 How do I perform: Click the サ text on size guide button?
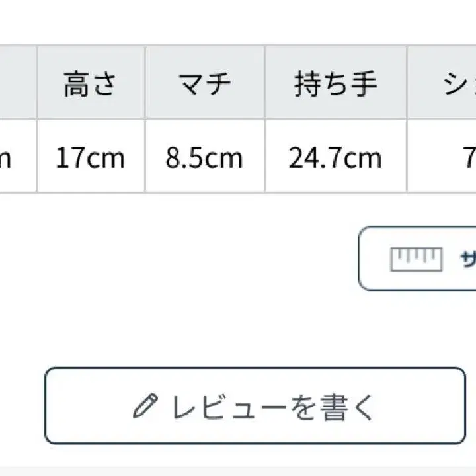[x=467, y=258]
